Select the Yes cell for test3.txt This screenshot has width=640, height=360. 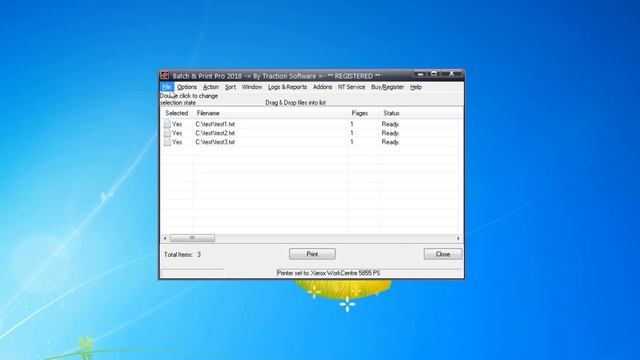click(x=177, y=142)
